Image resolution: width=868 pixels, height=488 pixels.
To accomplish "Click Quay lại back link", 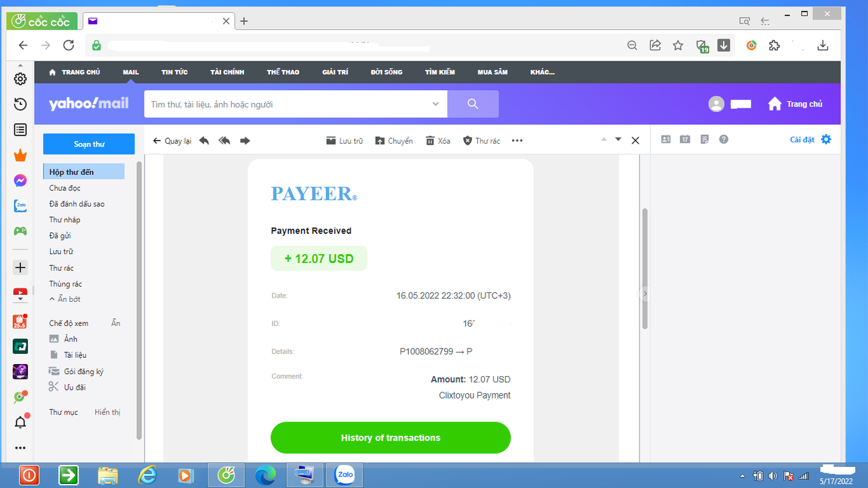I will click(172, 141).
